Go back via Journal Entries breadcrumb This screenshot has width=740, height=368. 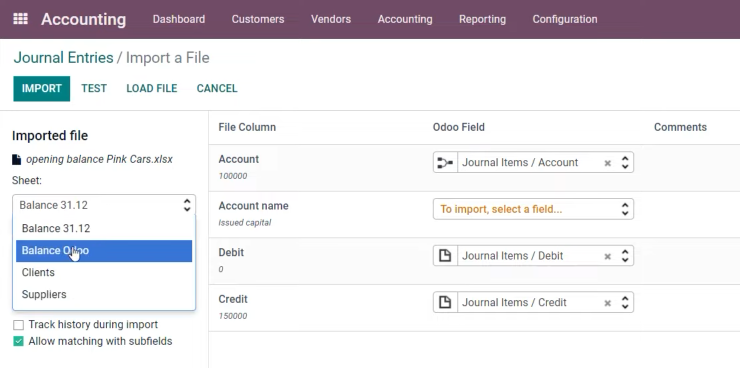coord(63,58)
